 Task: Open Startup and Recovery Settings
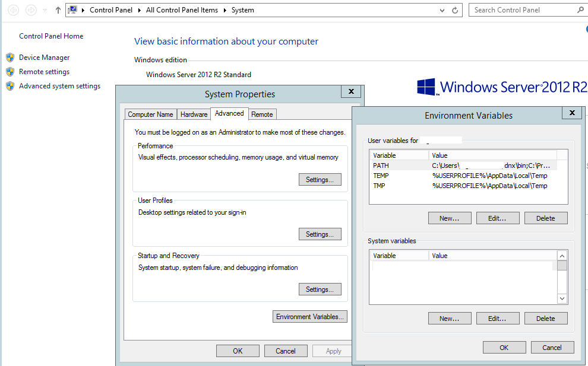[x=320, y=289]
